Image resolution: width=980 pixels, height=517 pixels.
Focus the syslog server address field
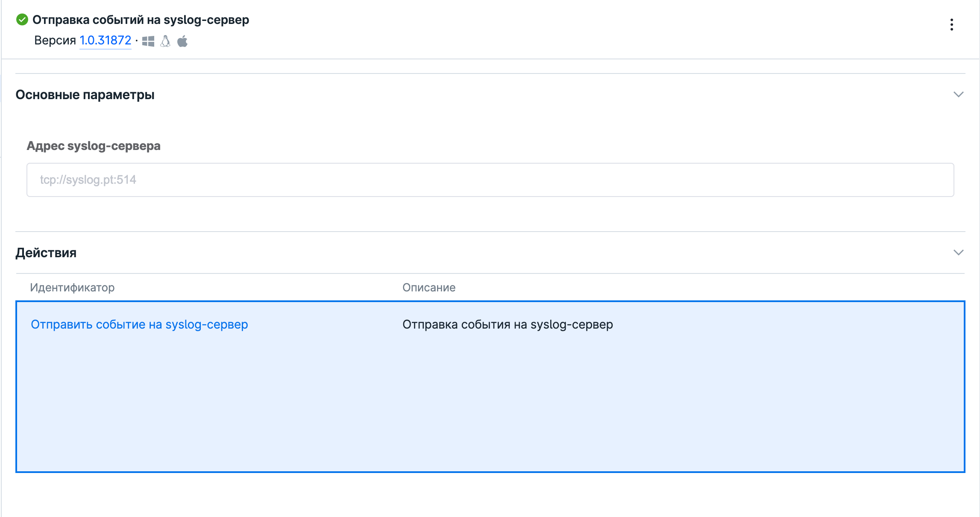(x=490, y=180)
